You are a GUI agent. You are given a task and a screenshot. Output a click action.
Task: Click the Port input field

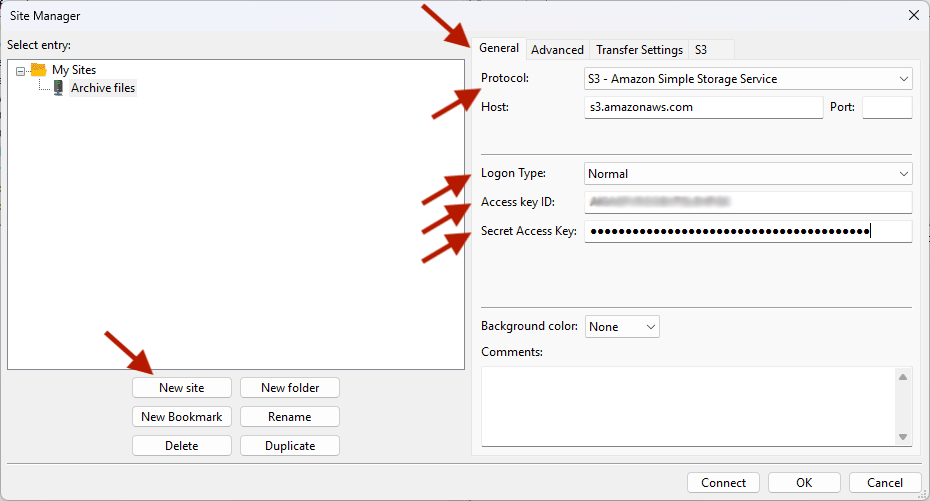[x=886, y=108]
